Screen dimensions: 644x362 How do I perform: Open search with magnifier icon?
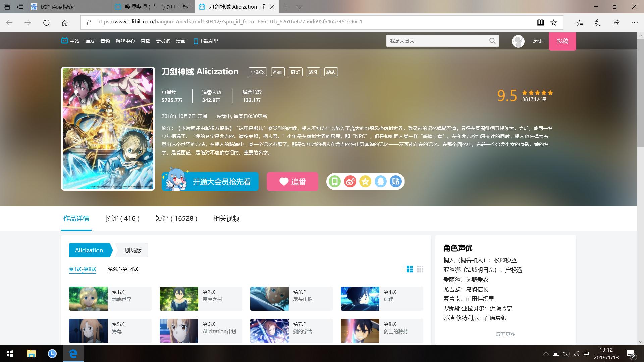pyautogui.click(x=492, y=41)
